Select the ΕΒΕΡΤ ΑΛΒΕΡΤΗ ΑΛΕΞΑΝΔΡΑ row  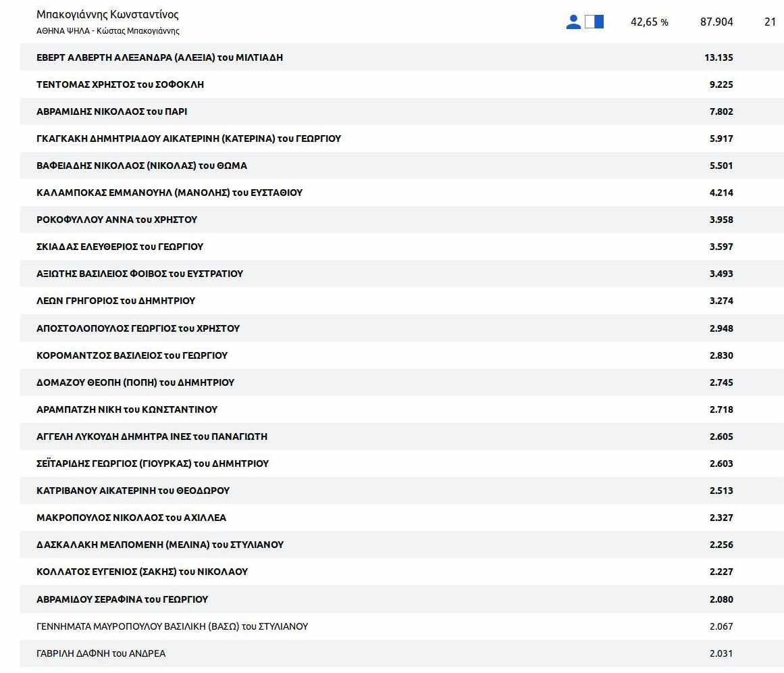click(x=159, y=57)
